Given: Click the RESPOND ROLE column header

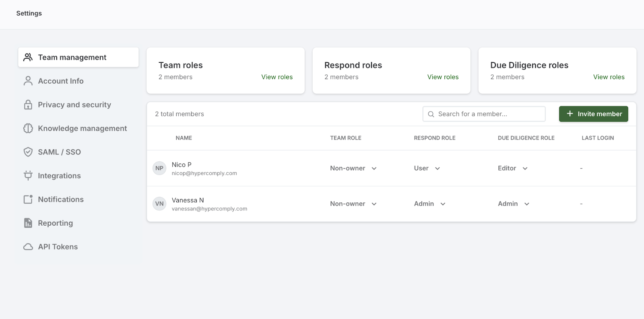Looking at the screenshot, I should pyautogui.click(x=435, y=138).
